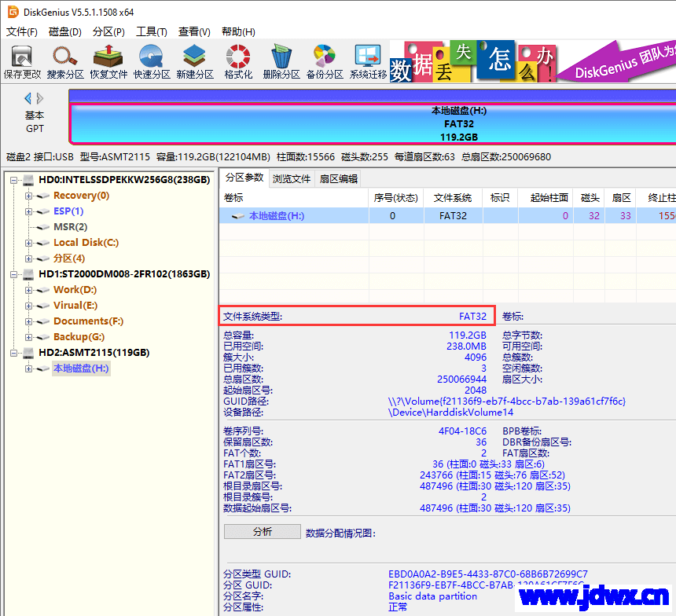Click the HD0 INTELSSDPEKKW256G8 disk icon
676x616 pixels.
[x=28, y=180]
